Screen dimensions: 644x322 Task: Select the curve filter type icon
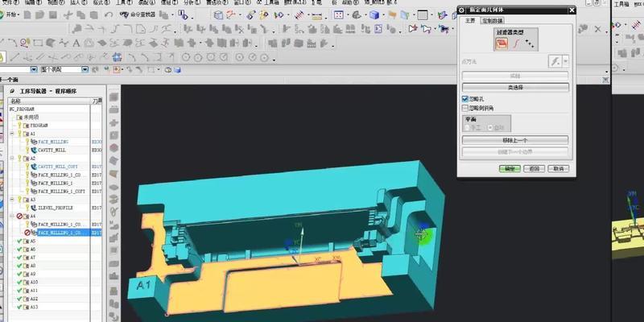(x=516, y=43)
